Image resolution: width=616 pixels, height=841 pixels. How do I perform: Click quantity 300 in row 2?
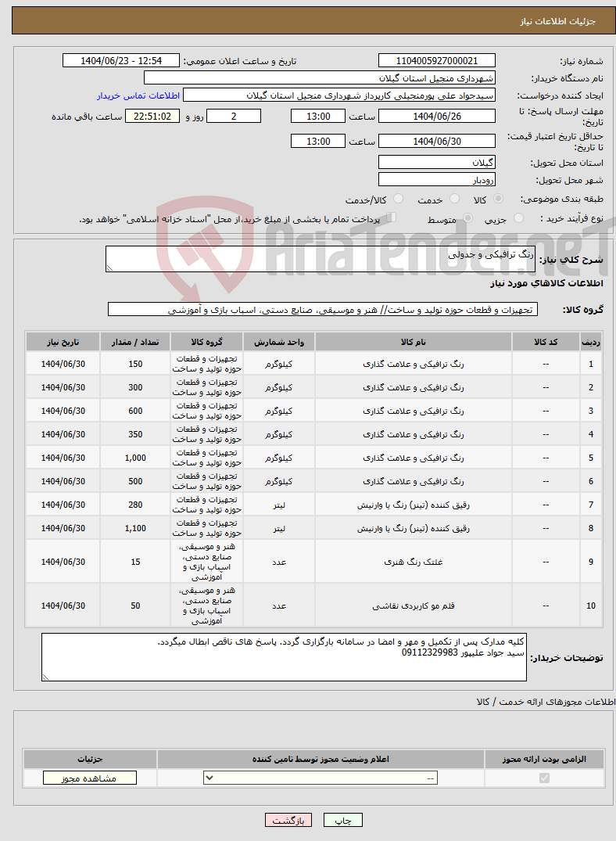[x=135, y=387]
